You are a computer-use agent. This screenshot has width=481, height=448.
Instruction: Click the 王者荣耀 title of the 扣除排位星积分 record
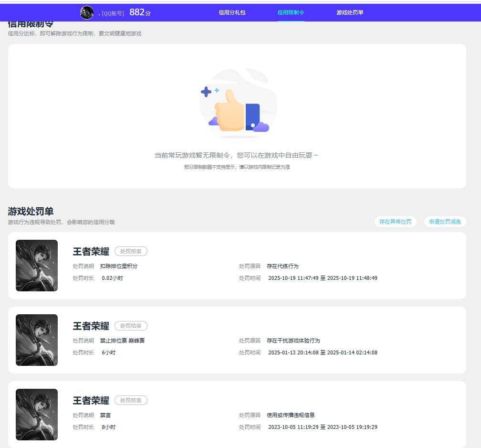[91, 252]
